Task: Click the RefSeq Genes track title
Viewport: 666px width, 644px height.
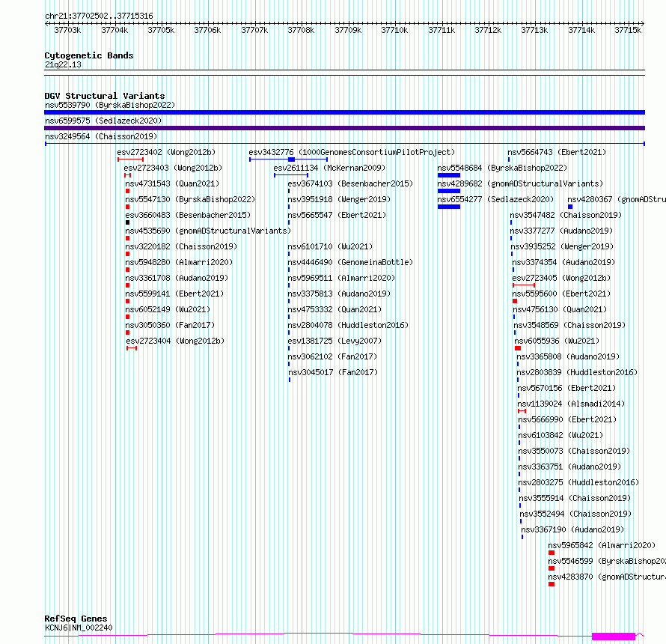Action: 76,619
